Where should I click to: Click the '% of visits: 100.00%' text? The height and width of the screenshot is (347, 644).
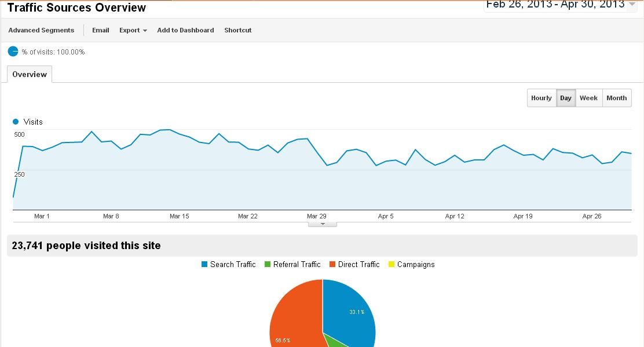[53, 52]
